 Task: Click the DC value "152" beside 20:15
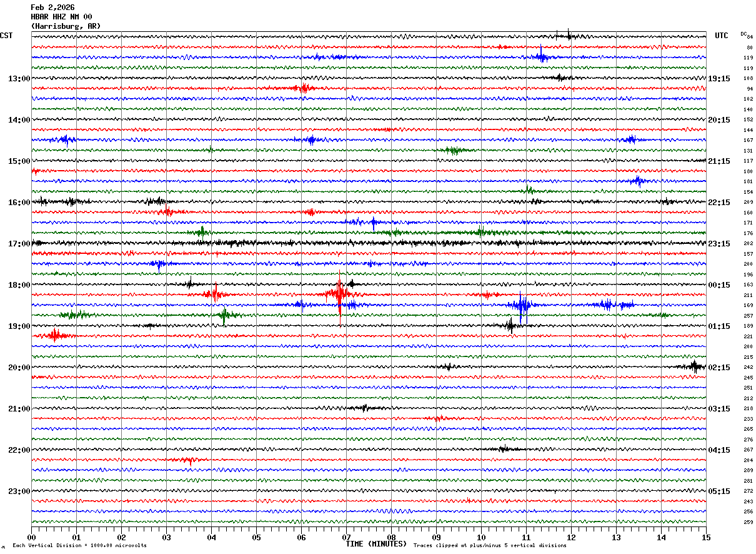tap(748, 120)
